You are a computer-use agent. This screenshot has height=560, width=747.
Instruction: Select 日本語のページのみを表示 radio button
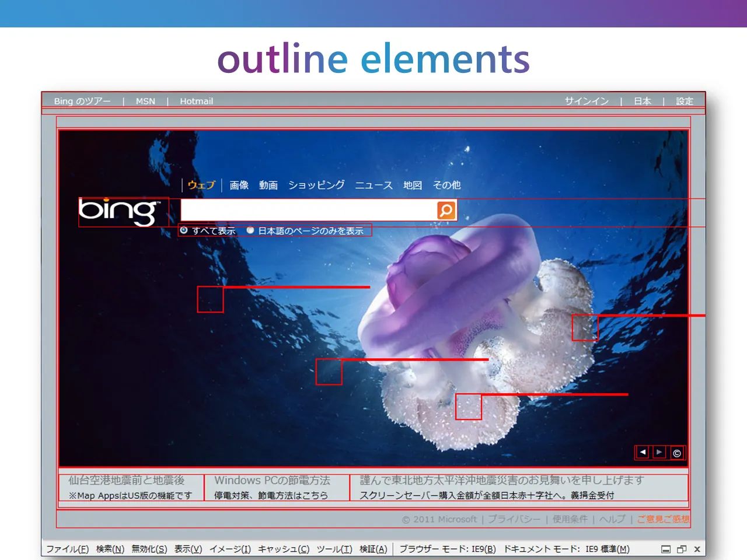250,230
